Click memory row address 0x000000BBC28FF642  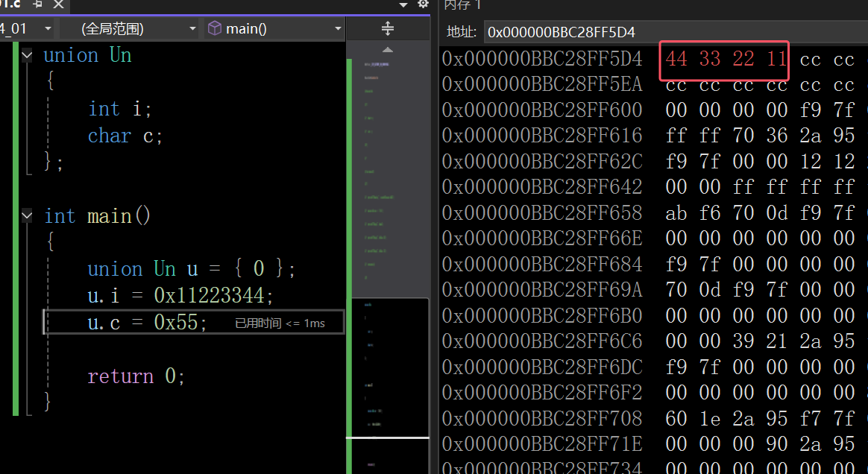(x=542, y=187)
